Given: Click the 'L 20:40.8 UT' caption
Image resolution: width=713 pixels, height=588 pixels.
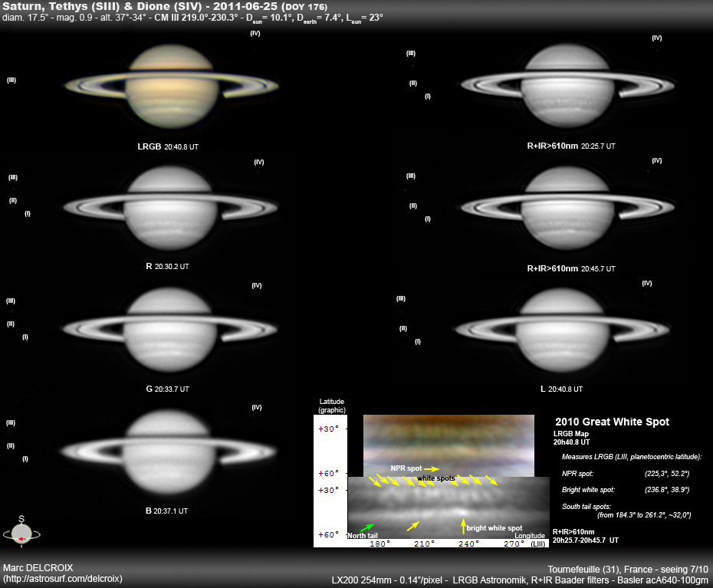Looking at the screenshot, I should pos(561,389).
